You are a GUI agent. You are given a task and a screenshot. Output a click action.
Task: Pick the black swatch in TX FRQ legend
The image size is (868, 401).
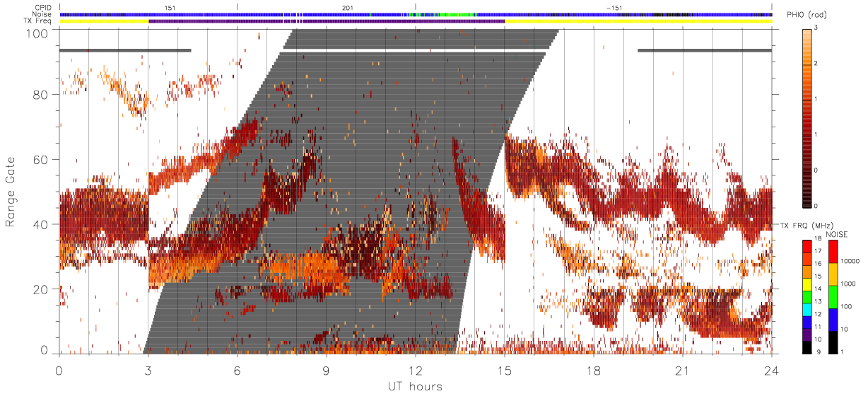pos(807,347)
